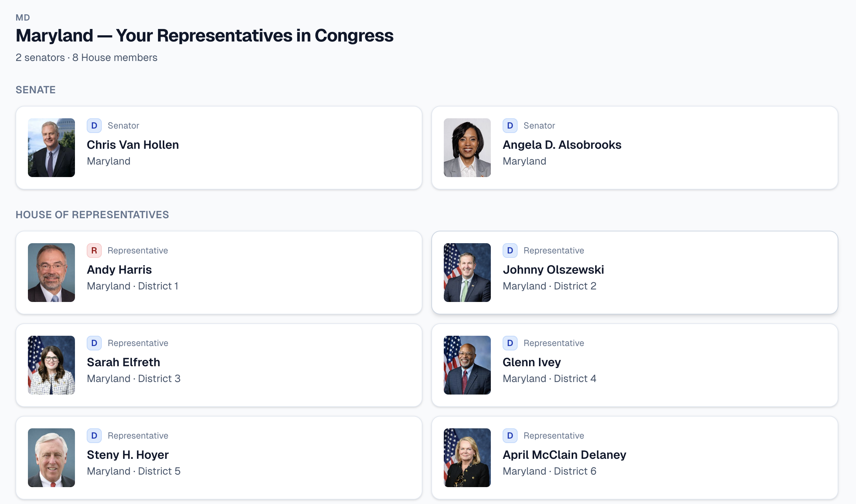The width and height of the screenshot is (856, 504).
Task: Click the "Maryland · District 4" text
Action: tap(549, 378)
